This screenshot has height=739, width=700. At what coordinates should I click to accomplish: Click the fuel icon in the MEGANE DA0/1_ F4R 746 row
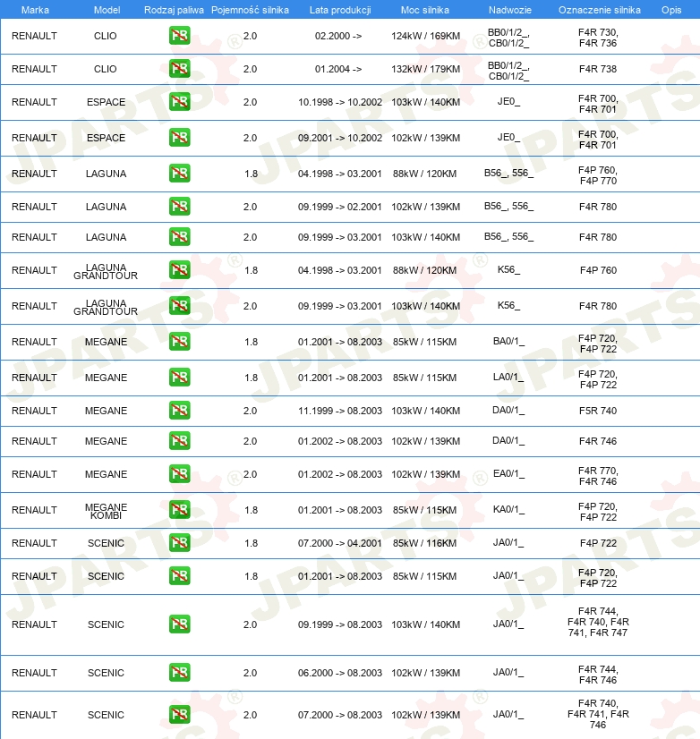[x=179, y=441]
